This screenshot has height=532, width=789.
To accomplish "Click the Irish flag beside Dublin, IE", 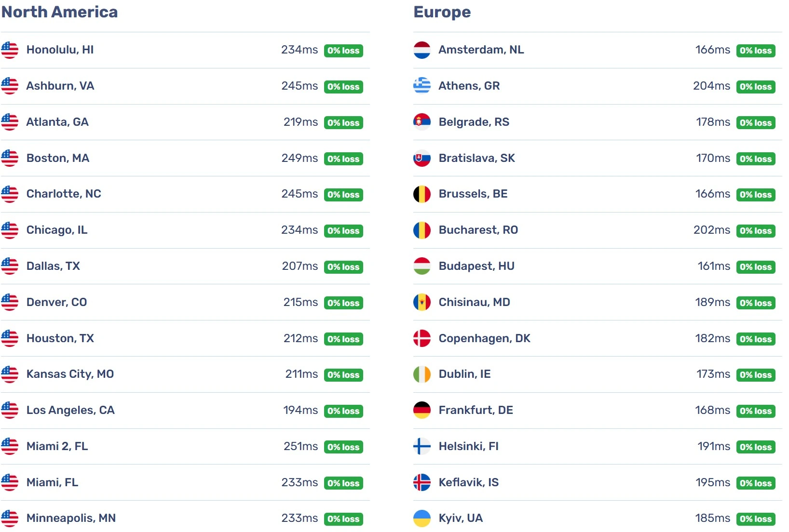I will 422,374.
